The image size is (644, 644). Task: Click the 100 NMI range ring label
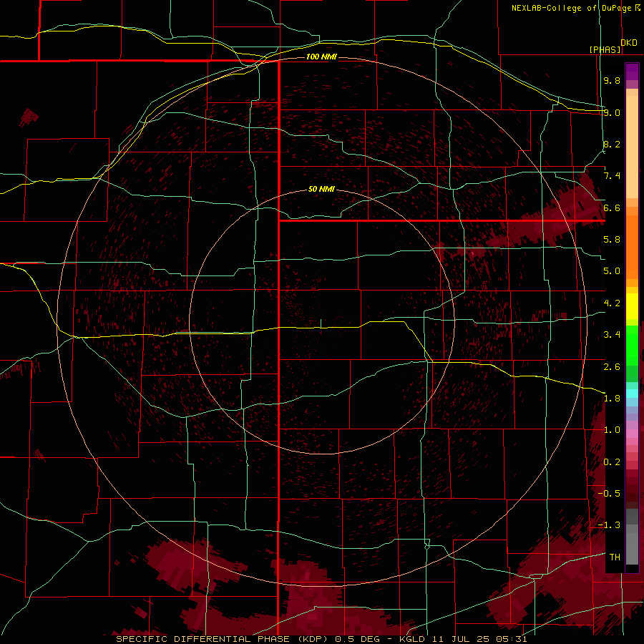pos(321,57)
